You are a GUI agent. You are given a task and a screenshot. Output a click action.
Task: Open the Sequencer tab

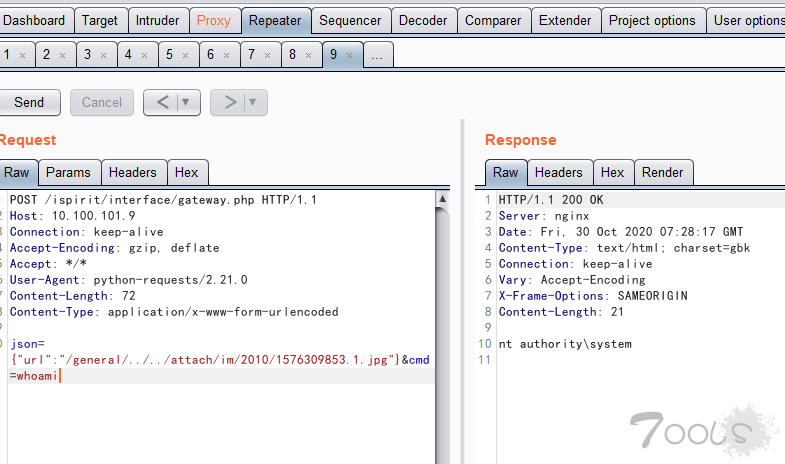[350, 21]
